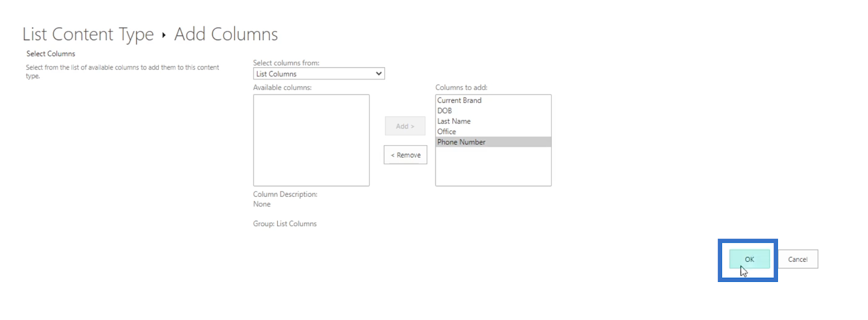The image size is (868, 320).
Task: Click the Select columns from label
Action: tap(286, 63)
